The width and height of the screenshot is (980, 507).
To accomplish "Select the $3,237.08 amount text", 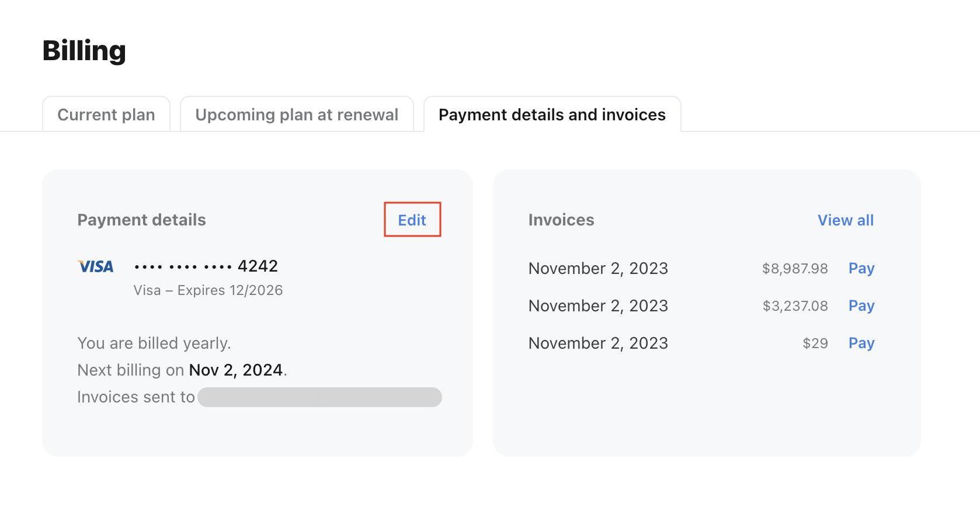I will (795, 305).
